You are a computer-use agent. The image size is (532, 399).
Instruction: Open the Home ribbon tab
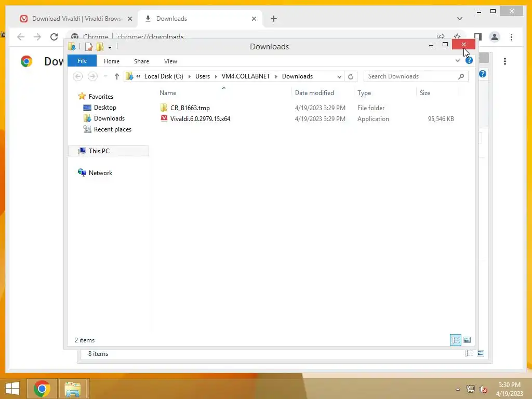coord(112,61)
